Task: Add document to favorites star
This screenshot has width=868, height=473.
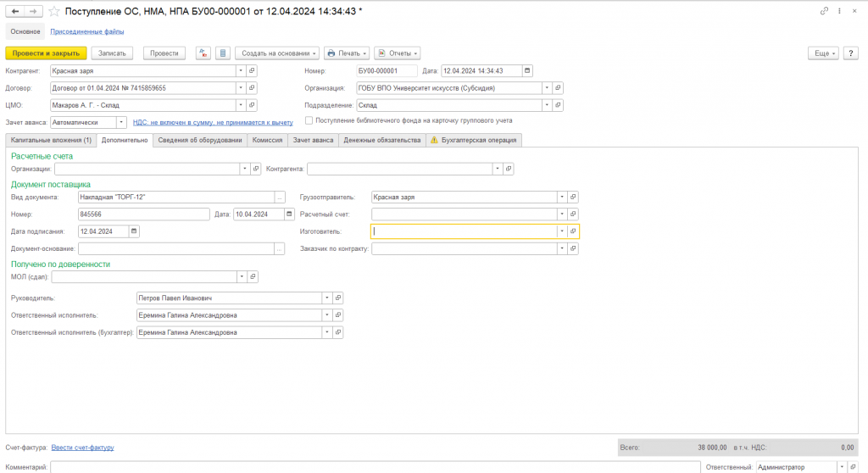Action: pyautogui.click(x=54, y=11)
